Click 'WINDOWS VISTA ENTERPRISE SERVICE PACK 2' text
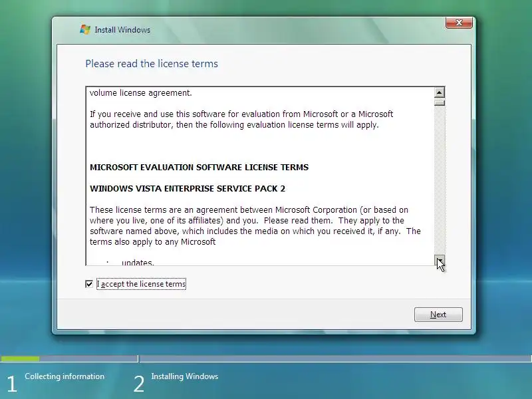Image resolution: width=532 pixels, height=399 pixels. pyautogui.click(x=188, y=189)
